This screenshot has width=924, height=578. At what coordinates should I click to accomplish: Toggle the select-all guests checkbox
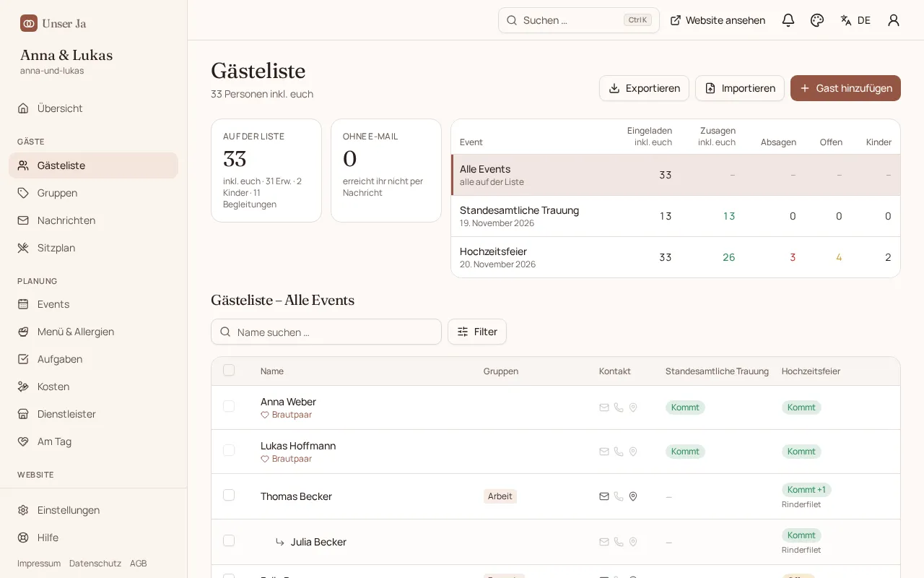tap(229, 370)
